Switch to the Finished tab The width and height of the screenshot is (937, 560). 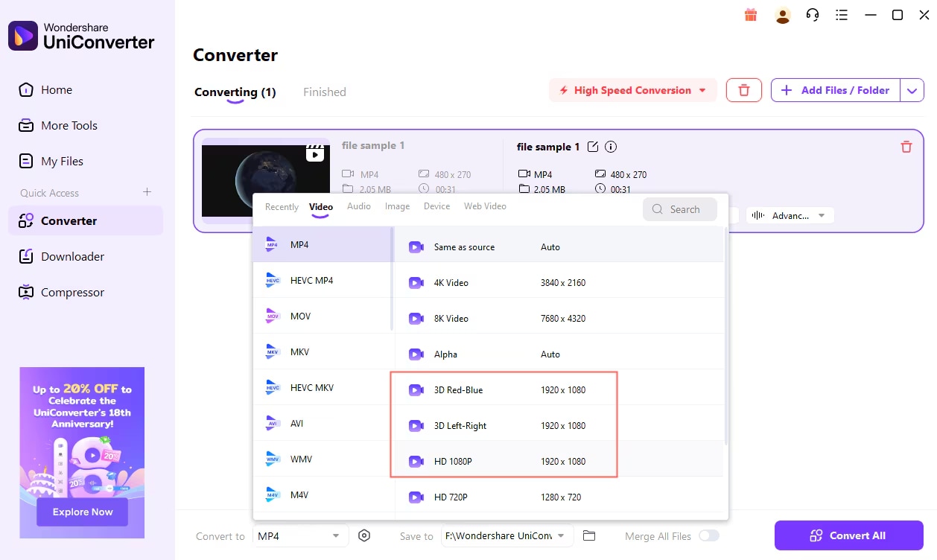tap(325, 92)
